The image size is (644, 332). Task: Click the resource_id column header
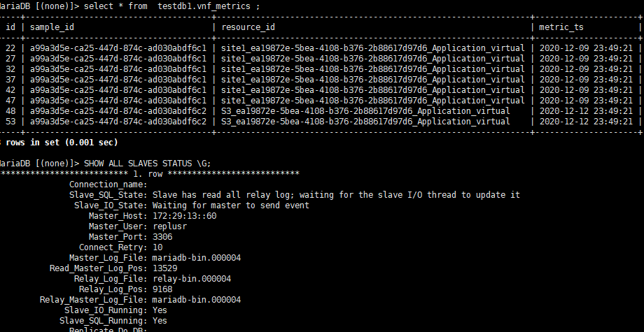pyautogui.click(x=248, y=27)
